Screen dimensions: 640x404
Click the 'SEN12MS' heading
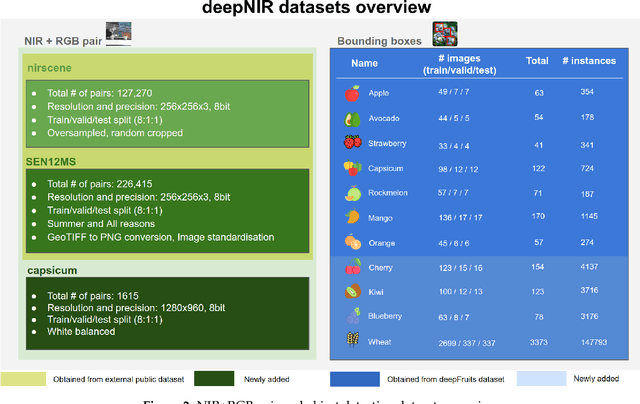coord(51,162)
